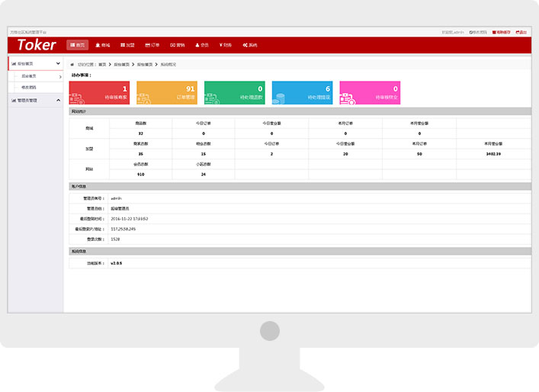Click the 退出 logout link

pyautogui.click(x=521, y=32)
